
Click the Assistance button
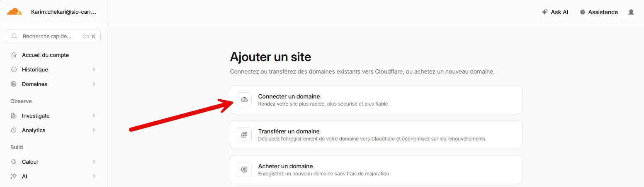pyautogui.click(x=599, y=12)
